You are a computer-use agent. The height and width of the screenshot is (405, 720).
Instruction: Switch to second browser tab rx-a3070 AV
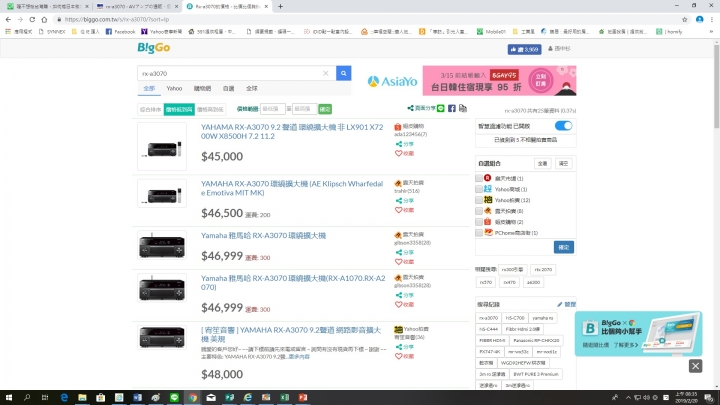tap(137, 6)
